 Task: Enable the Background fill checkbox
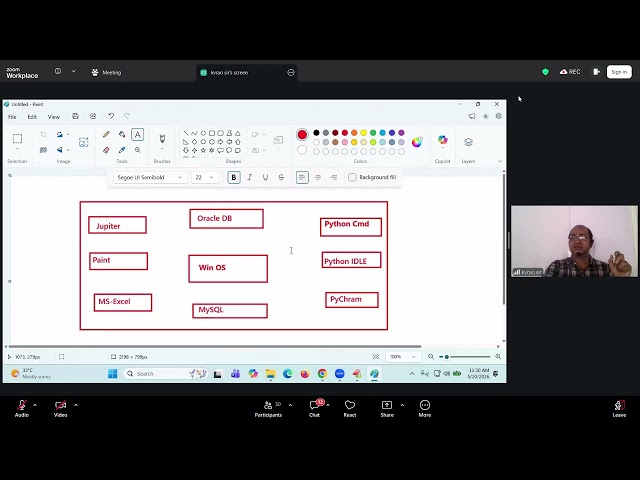(352, 177)
